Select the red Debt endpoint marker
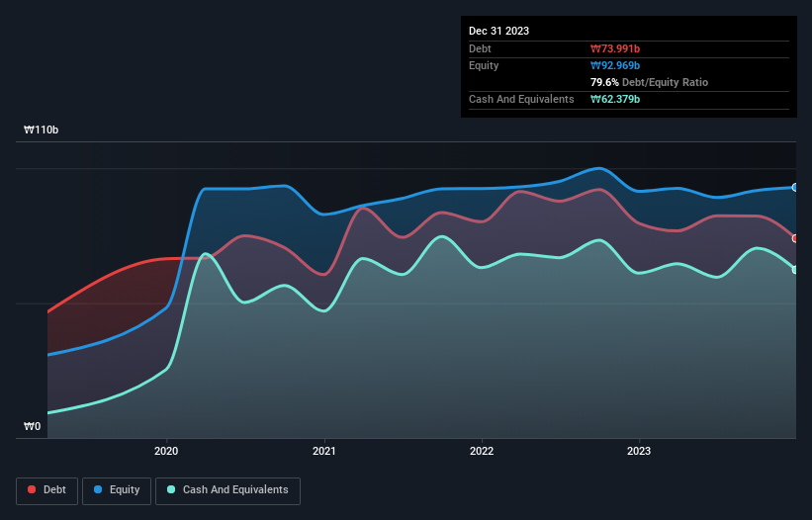Image resolution: width=812 pixels, height=520 pixels. pyautogui.click(x=795, y=238)
